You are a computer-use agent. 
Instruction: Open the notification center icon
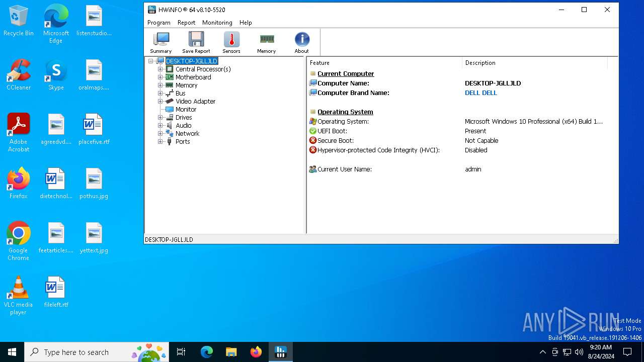click(x=627, y=352)
